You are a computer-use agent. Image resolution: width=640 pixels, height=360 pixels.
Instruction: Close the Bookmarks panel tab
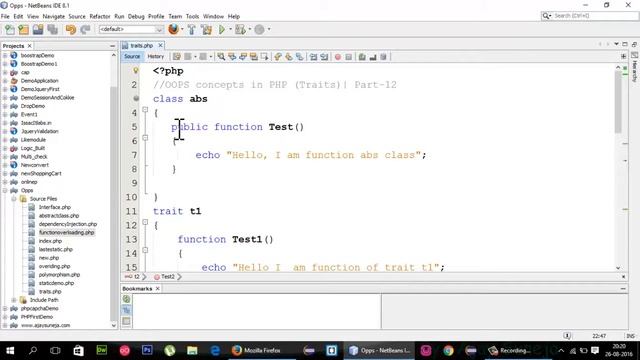coord(158,289)
